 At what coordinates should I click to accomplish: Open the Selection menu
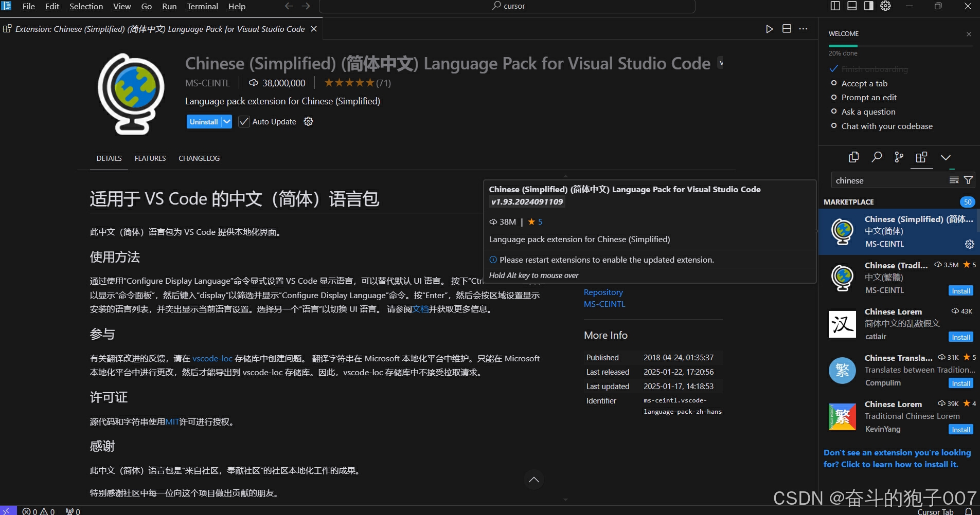click(x=86, y=6)
